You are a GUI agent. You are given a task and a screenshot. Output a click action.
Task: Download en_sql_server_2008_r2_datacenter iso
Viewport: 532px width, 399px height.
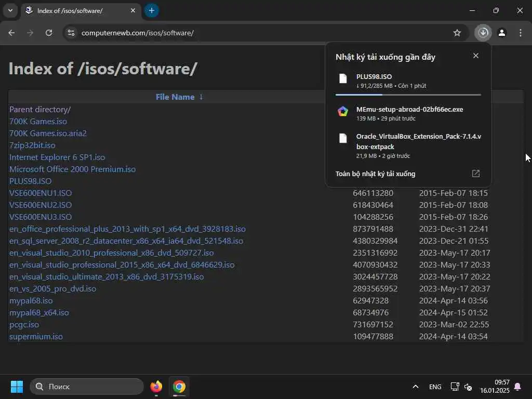126,241
